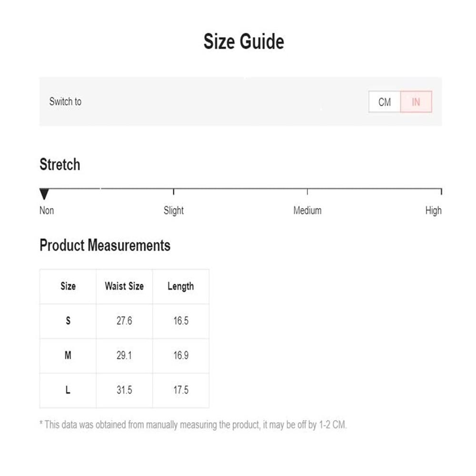This screenshot has width=476, height=476.
Task: Click the Waist Size column header
Action: click(x=124, y=286)
